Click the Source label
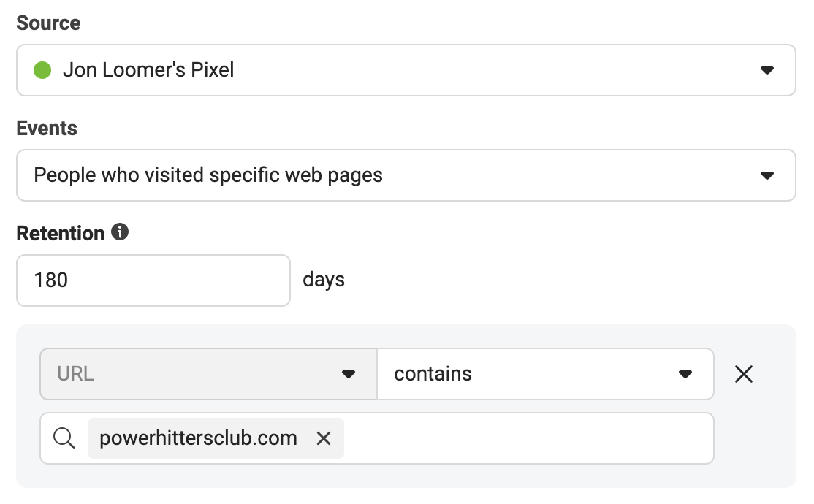Viewport: 814px width, 504px height. coord(48,23)
